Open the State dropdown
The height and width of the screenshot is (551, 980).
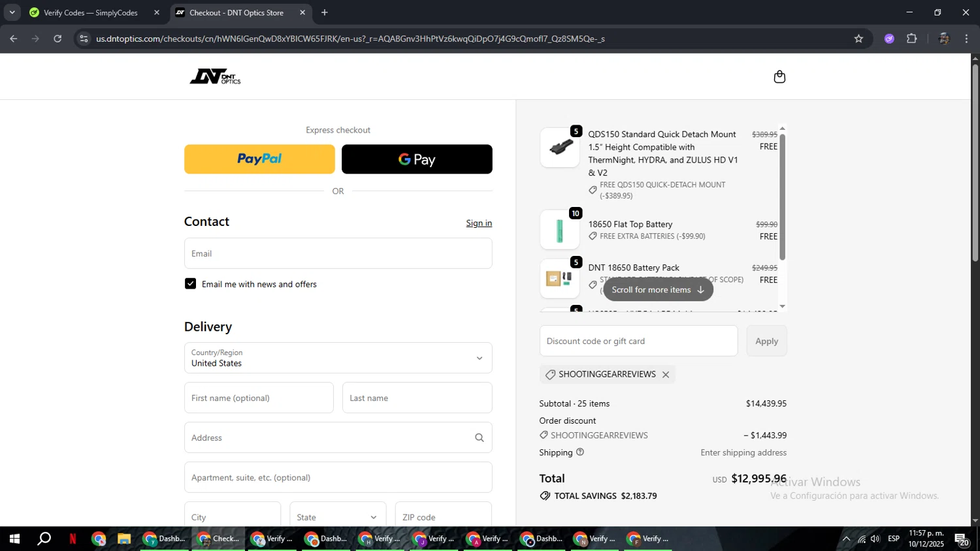point(338,516)
